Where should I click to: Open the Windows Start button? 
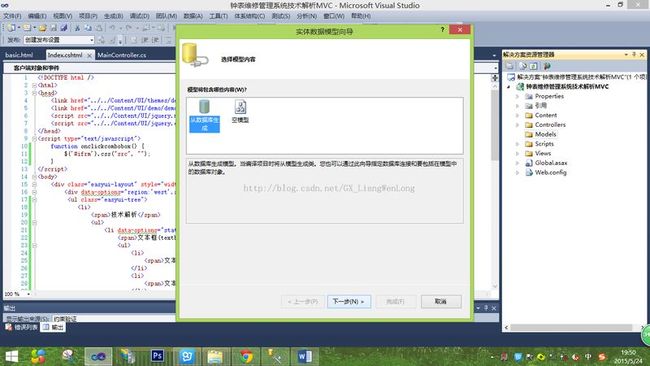[x=12, y=356]
